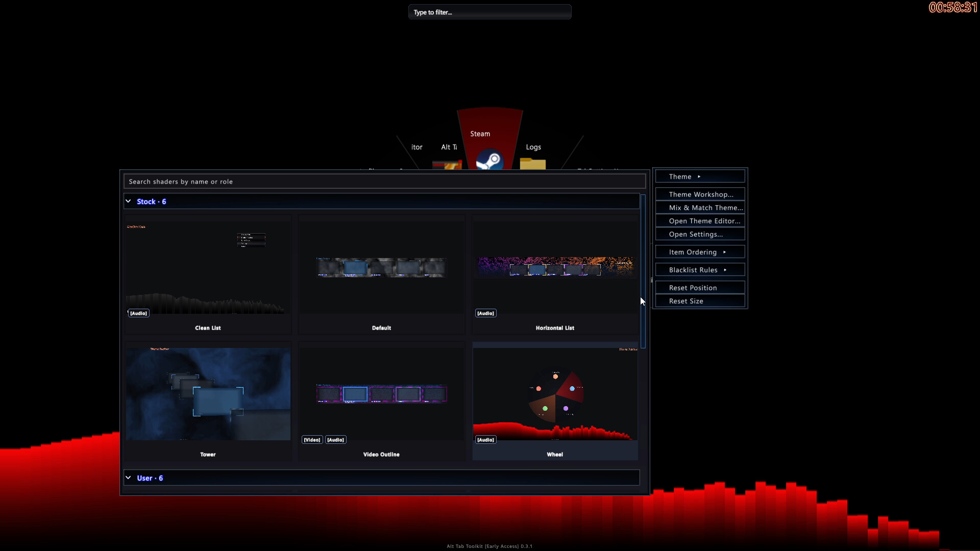980x551 pixels.
Task: Select the Default shader thumbnail
Action: click(381, 267)
